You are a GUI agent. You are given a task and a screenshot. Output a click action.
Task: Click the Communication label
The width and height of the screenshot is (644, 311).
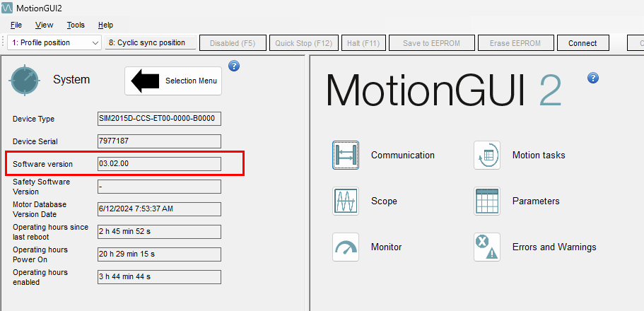pos(402,155)
